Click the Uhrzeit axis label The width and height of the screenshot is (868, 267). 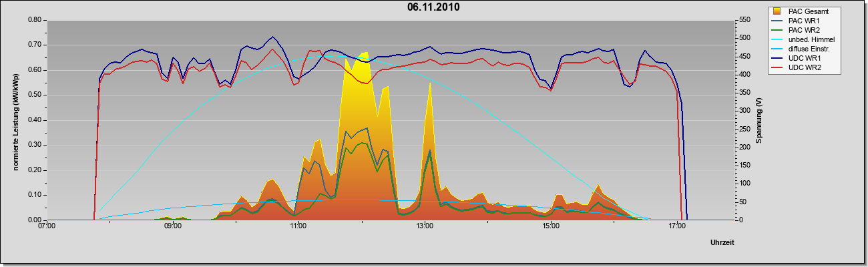coord(722,242)
